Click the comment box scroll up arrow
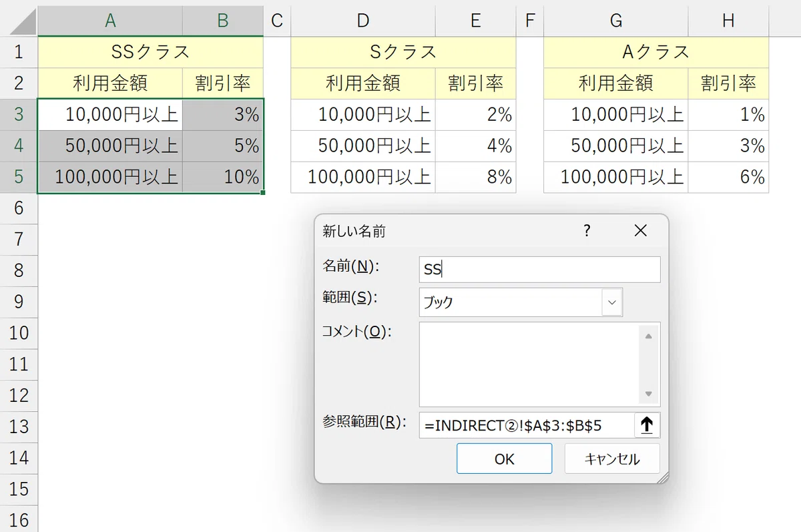The image size is (801, 532). point(649,336)
